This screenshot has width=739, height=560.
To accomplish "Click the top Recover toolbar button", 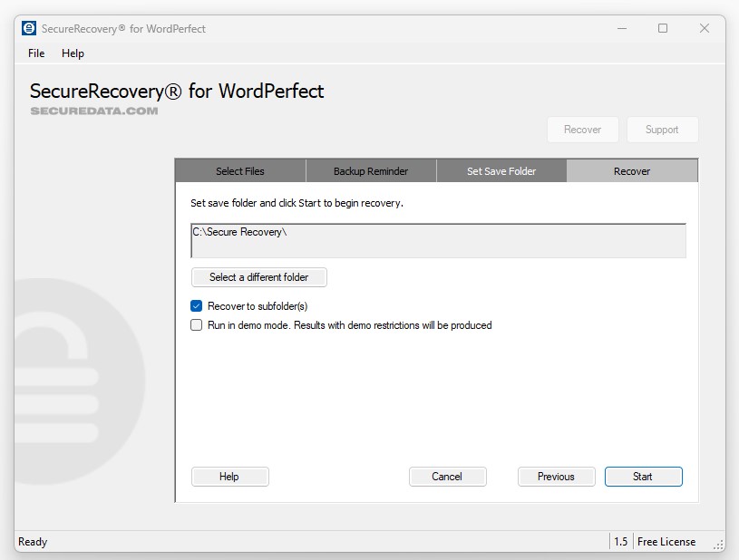I will [582, 130].
